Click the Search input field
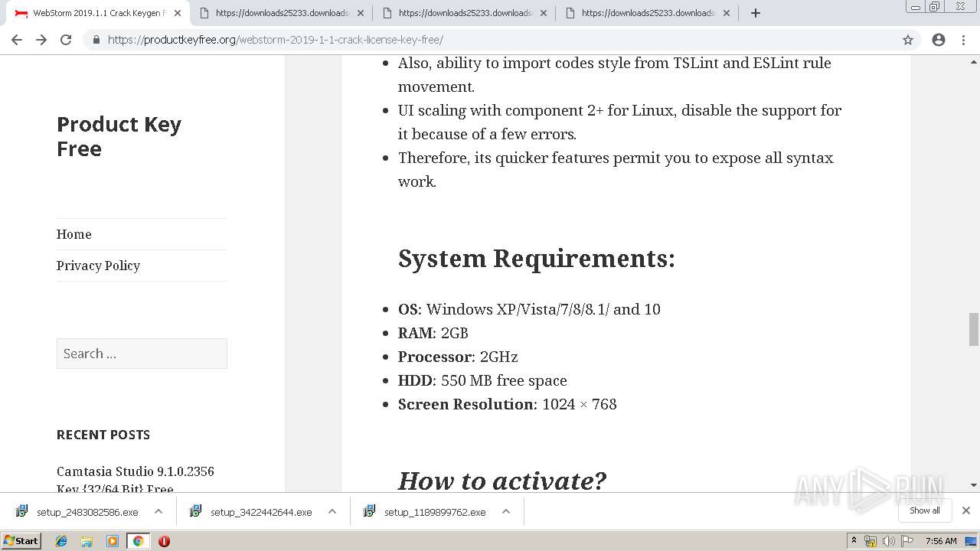 pos(142,354)
